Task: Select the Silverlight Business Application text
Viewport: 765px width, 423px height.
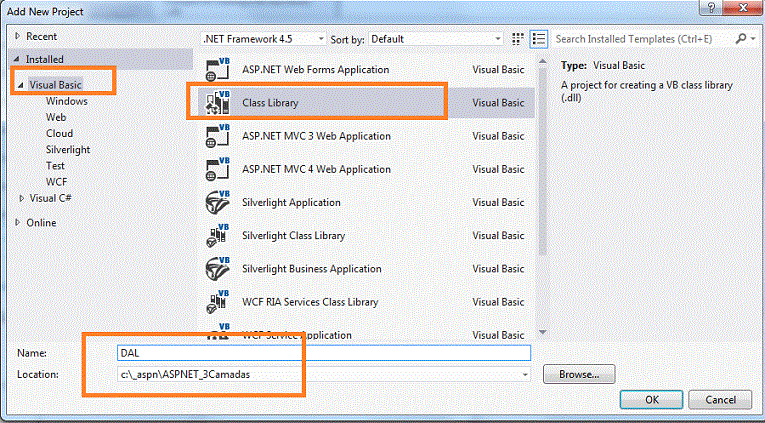Action: pyautogui.click(x=312, y=269)
